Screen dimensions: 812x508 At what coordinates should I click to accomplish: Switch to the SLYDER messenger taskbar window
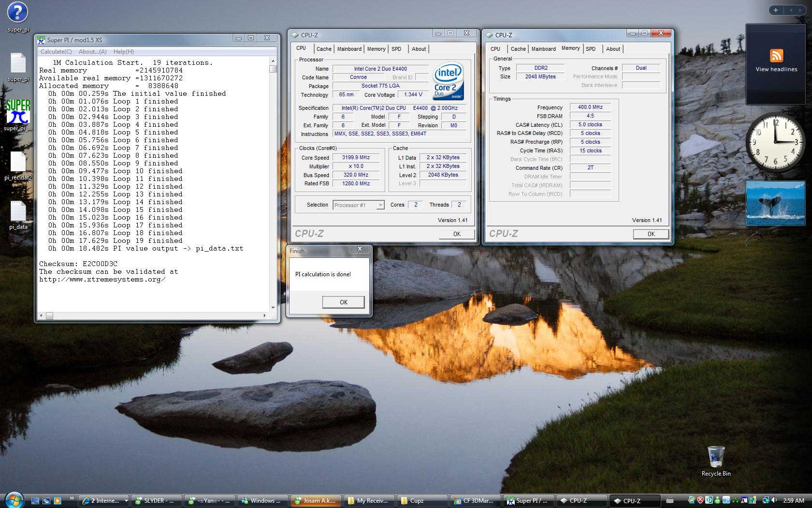click(157, 501)
